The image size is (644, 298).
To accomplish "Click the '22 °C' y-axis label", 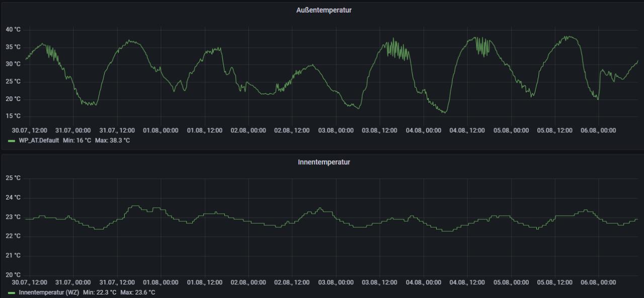I will click(13, 236).
